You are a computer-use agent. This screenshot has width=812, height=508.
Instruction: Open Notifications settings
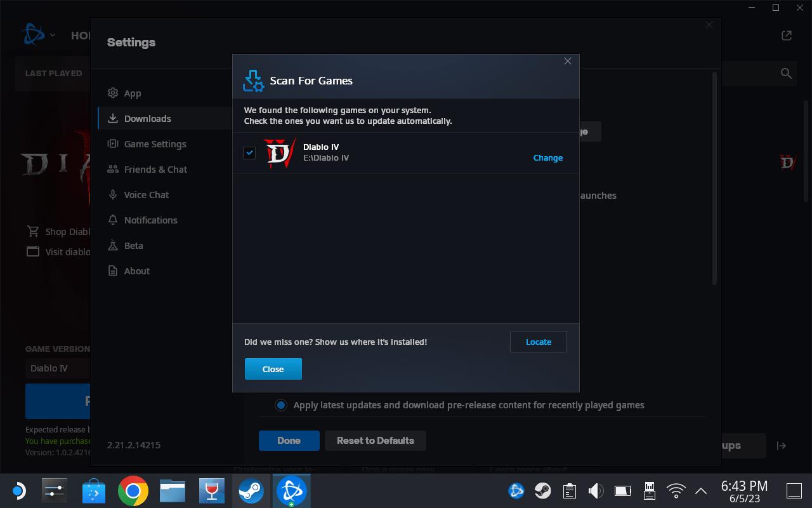(x=150, y=220)
